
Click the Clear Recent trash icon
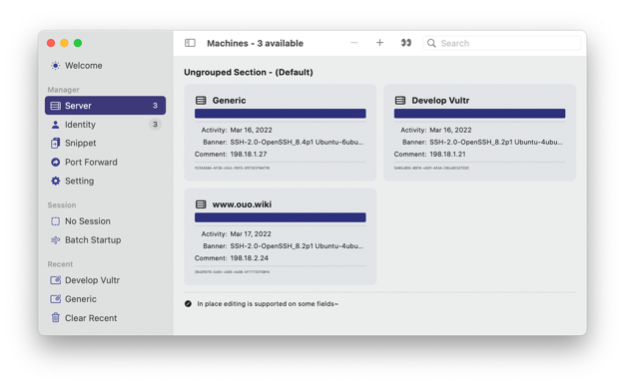click(55, 317)
